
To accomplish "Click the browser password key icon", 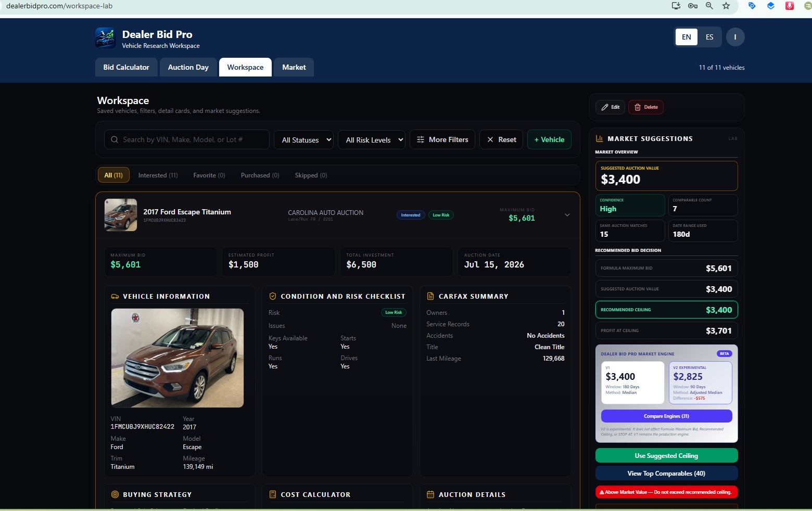I will pos(692,6).
